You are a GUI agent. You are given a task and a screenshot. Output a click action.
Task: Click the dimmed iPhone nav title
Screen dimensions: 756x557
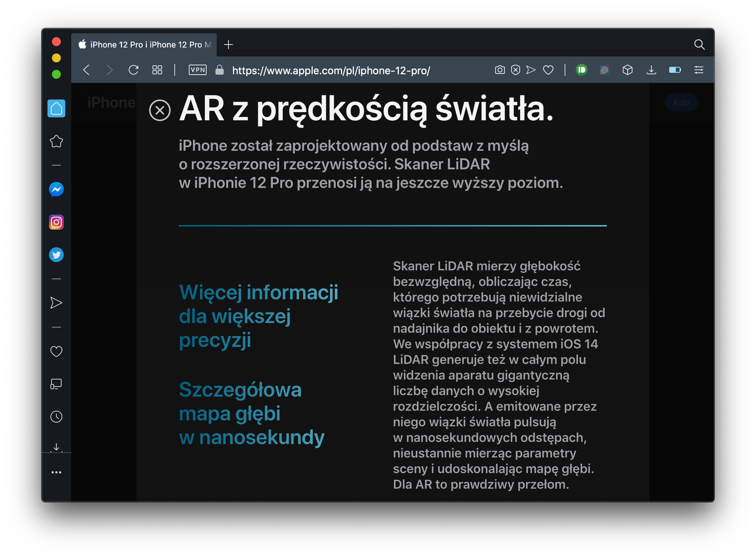coord(111,103)
